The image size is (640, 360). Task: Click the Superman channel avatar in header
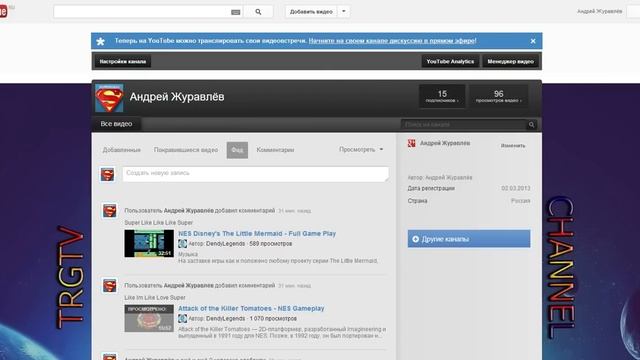[x=109, y=98]
